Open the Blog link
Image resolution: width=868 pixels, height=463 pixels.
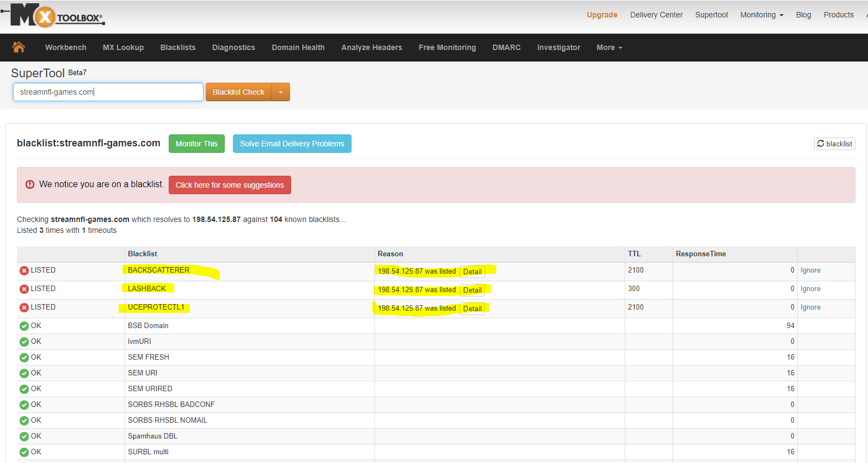pos(803,15)
